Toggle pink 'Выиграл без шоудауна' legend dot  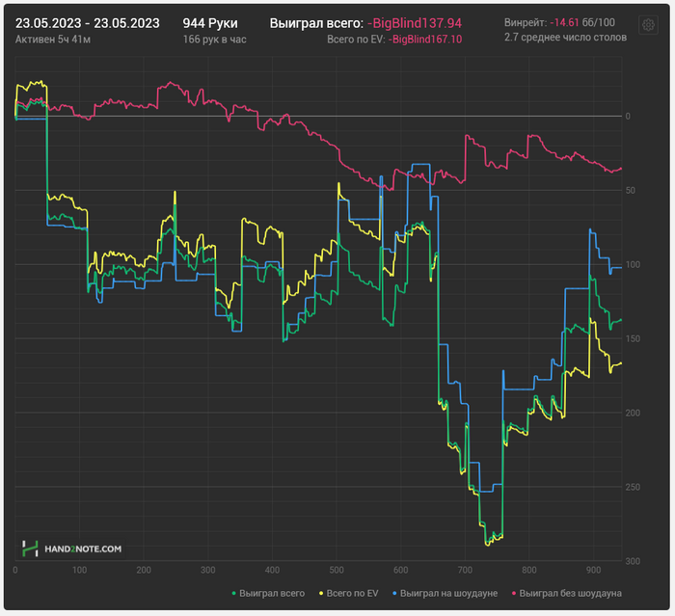pos(514,593)
